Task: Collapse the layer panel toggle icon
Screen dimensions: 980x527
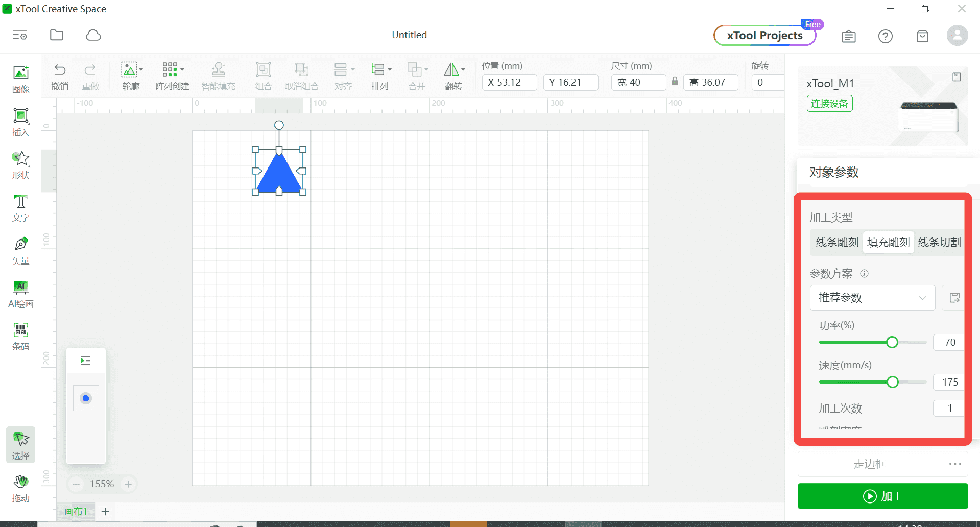Action: pos(86,361)
